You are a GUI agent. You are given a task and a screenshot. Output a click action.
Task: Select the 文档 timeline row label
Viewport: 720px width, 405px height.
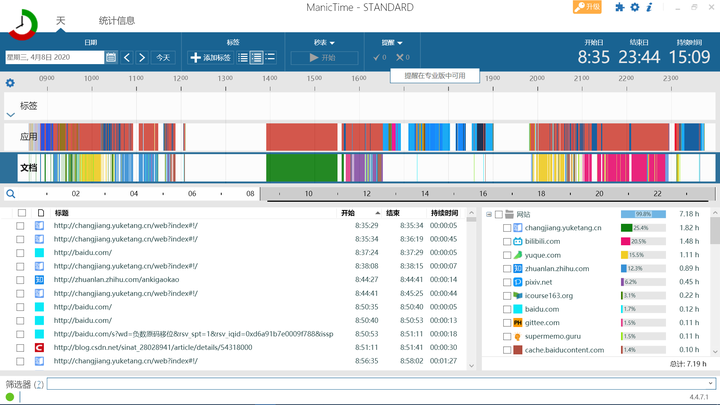(28, 168)
